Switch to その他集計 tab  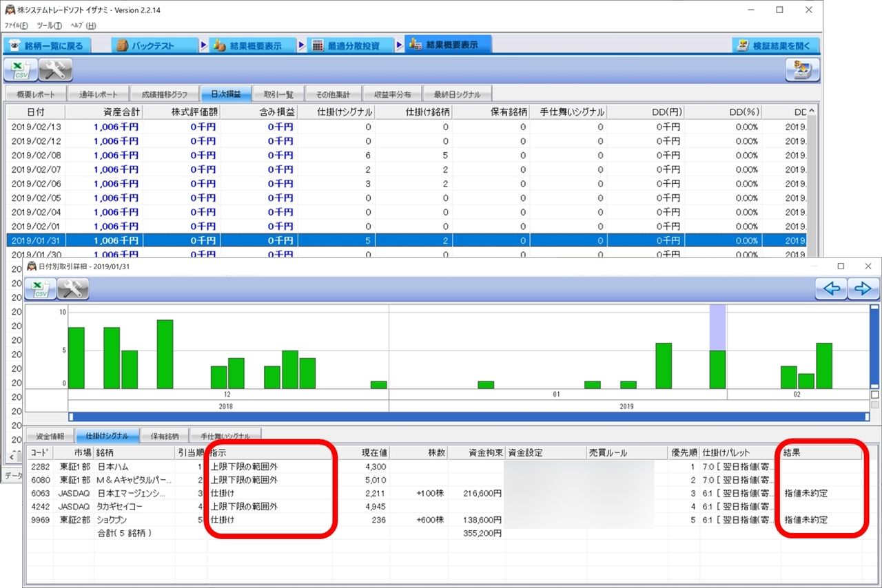coord(334,94)
